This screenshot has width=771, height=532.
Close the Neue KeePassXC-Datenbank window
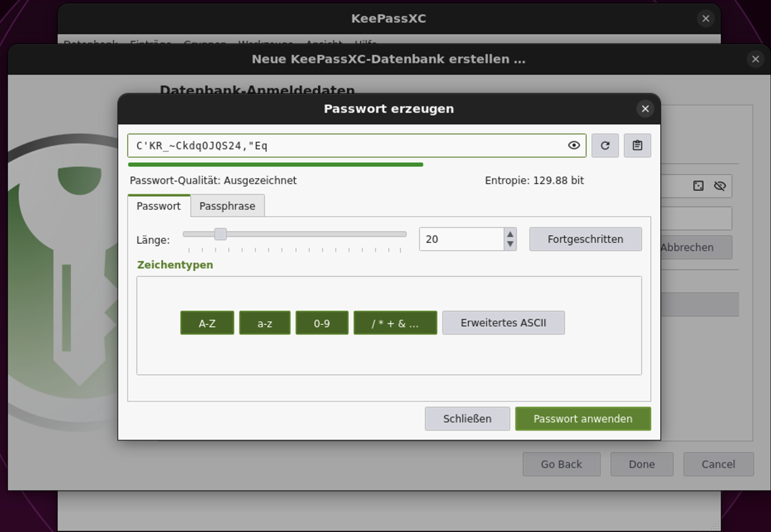tap(755, 59)
